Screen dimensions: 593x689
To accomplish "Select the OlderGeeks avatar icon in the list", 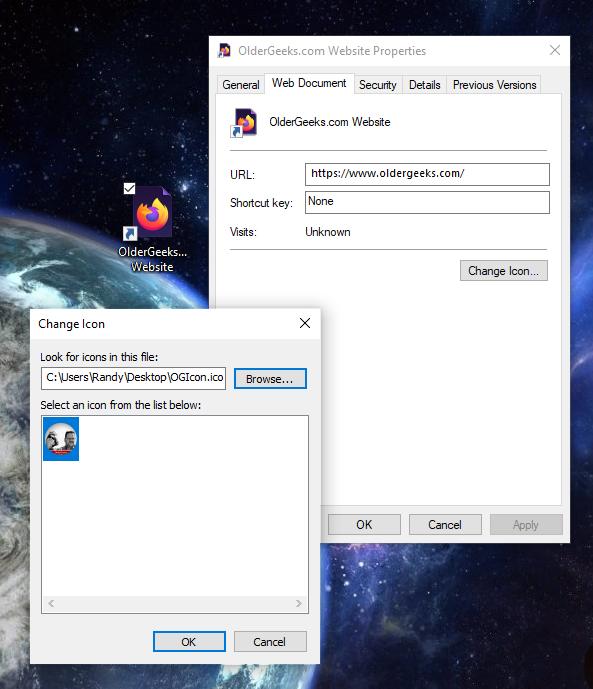I will tap(61, 439).
